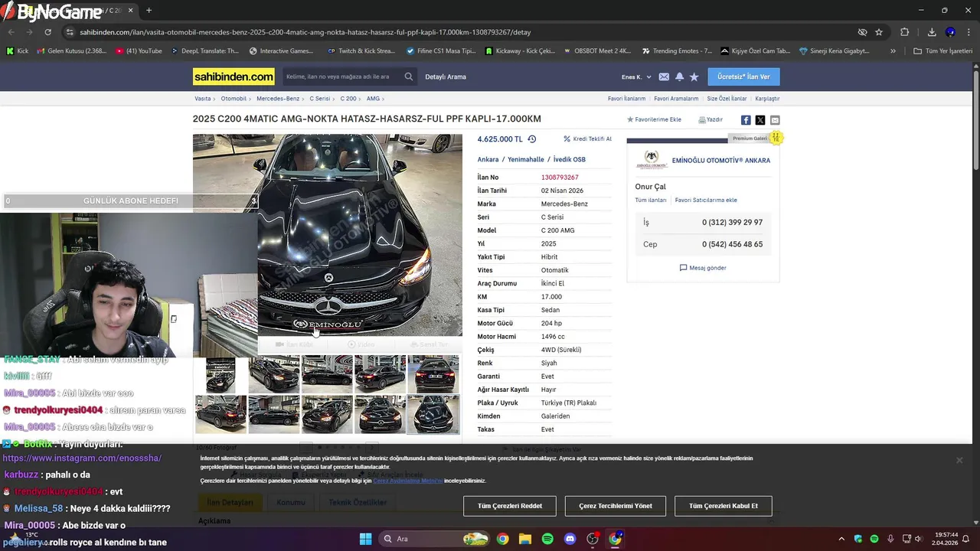Open Discord from the taskbar
The image size is (980, 551).
pos(570,539)
